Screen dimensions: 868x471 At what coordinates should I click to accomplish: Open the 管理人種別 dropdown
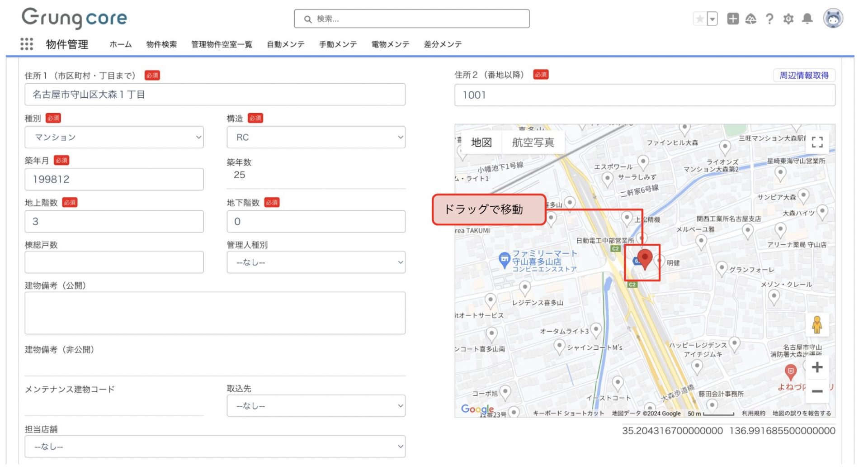[316, 262]
